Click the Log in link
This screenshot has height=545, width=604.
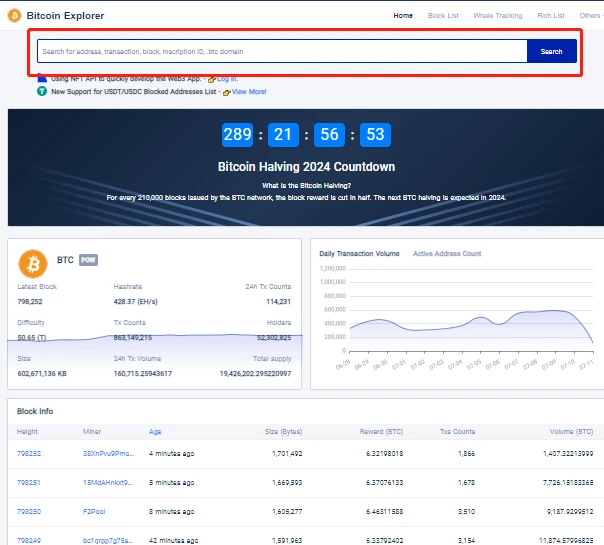coord(227,78)
